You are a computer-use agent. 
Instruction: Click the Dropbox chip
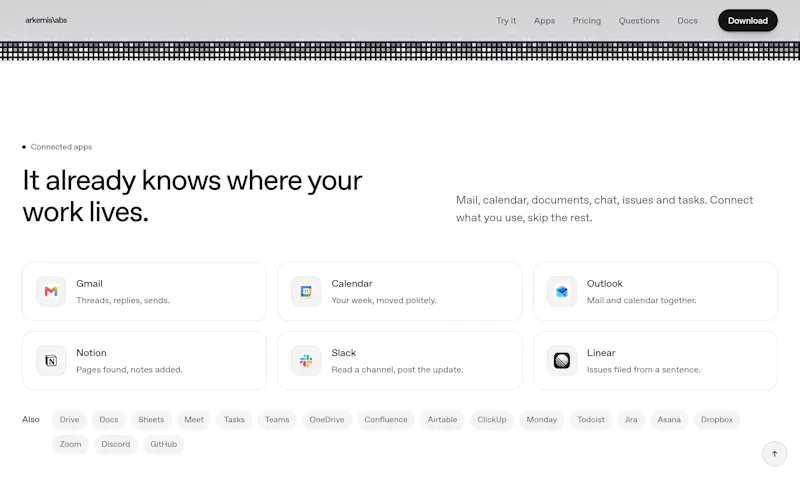pos(717,419)
